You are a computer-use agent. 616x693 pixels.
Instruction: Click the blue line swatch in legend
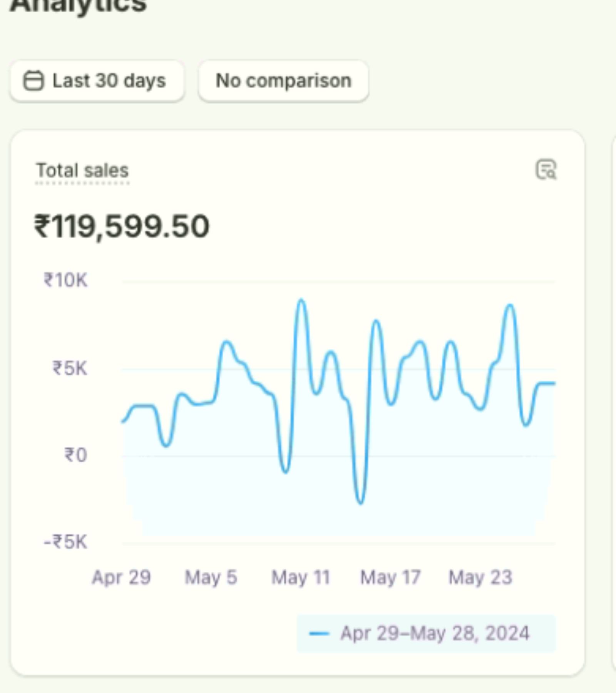(x=319, y=633)
